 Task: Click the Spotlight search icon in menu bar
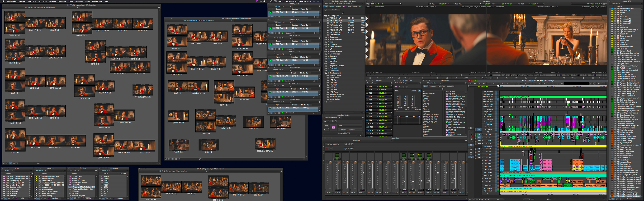(314, 1)
